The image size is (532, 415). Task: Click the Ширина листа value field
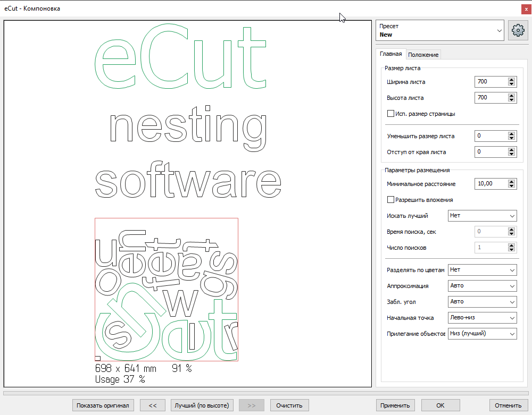coord(491,82)
